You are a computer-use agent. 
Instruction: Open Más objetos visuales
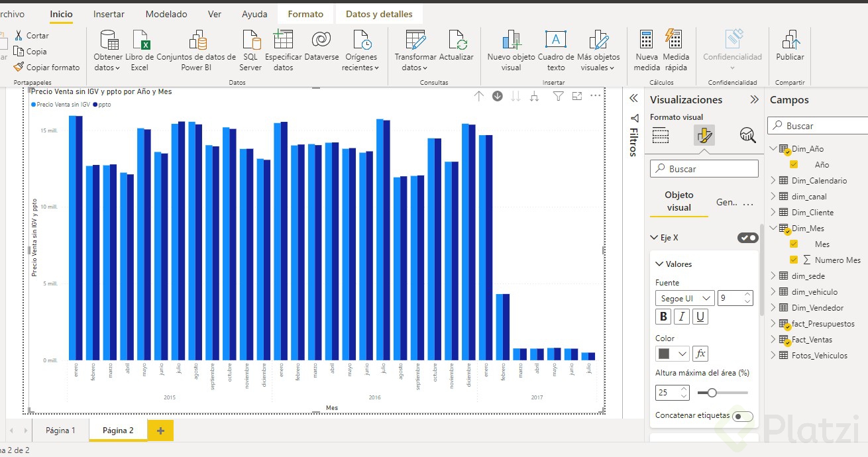[598, 50]
